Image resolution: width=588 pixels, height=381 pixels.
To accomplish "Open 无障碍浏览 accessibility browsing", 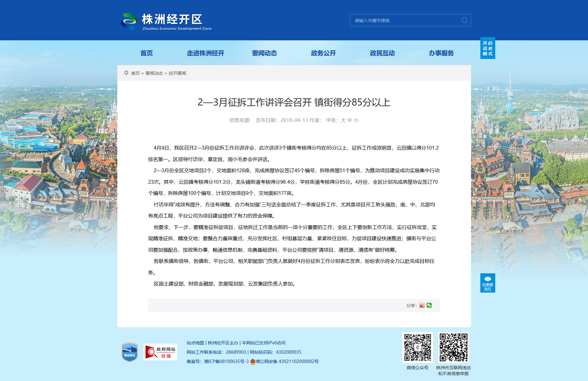I will (x=488, y=283).
